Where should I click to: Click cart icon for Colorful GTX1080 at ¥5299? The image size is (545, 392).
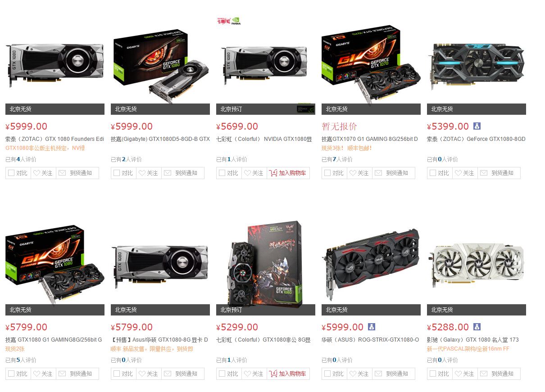[x=273, y=374]
